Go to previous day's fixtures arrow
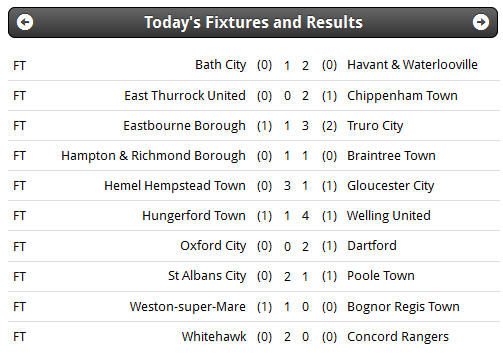The image size is (503, 360). click(x=25, y=22)
